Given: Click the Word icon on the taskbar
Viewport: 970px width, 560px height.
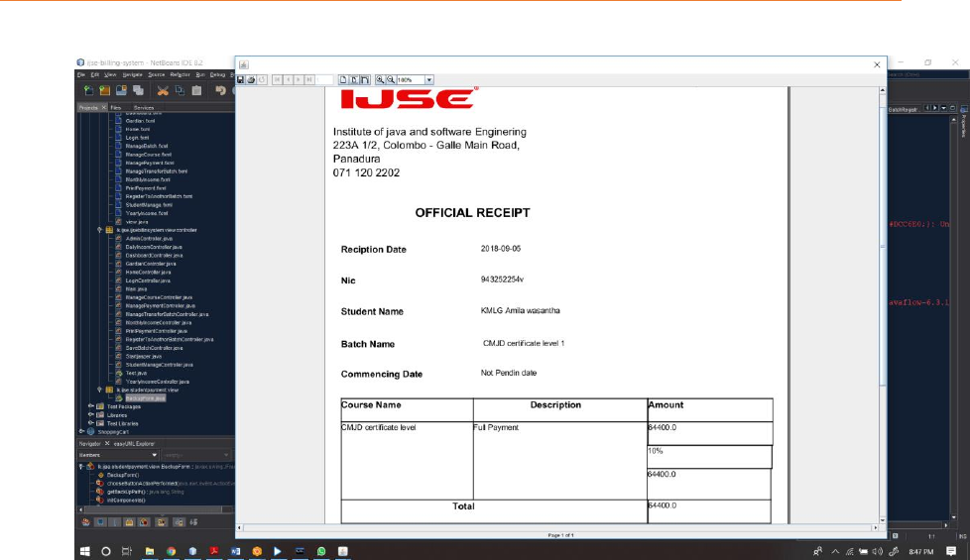Looking at the screenshot, I should pyautogui.click(x=236, y=551).
